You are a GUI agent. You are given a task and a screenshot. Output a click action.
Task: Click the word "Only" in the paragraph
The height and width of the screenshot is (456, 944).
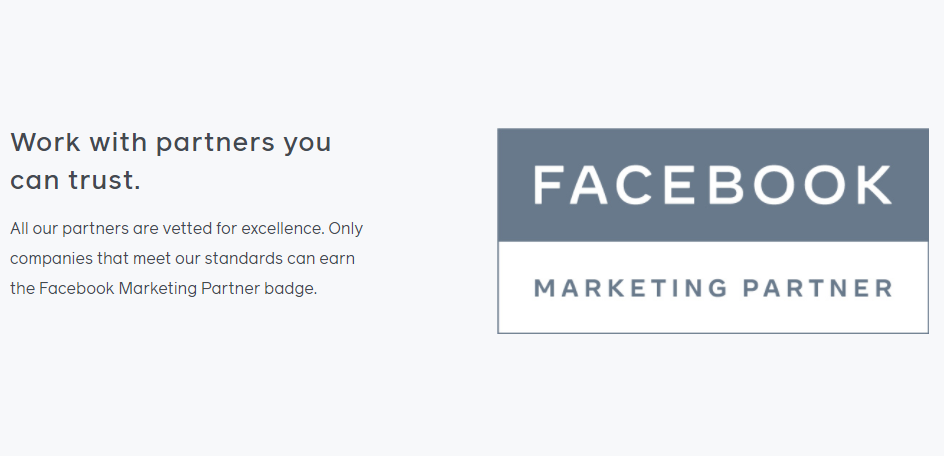coord(346,229)
